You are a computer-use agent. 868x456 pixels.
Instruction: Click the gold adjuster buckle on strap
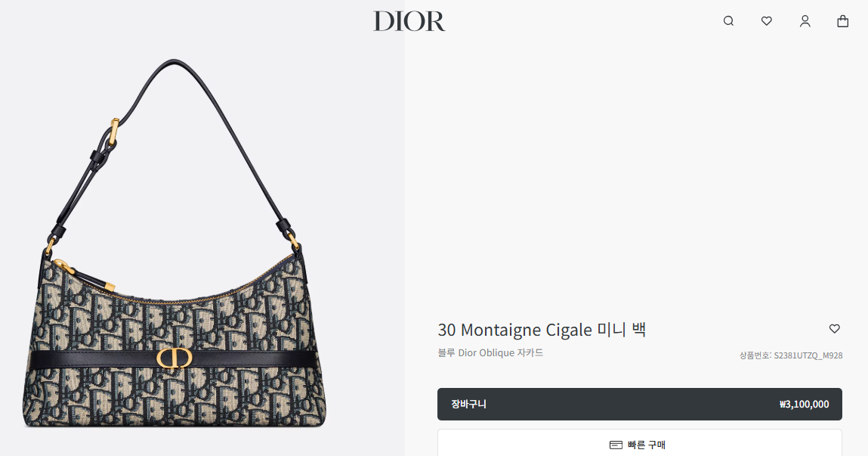tap(114, 131)
